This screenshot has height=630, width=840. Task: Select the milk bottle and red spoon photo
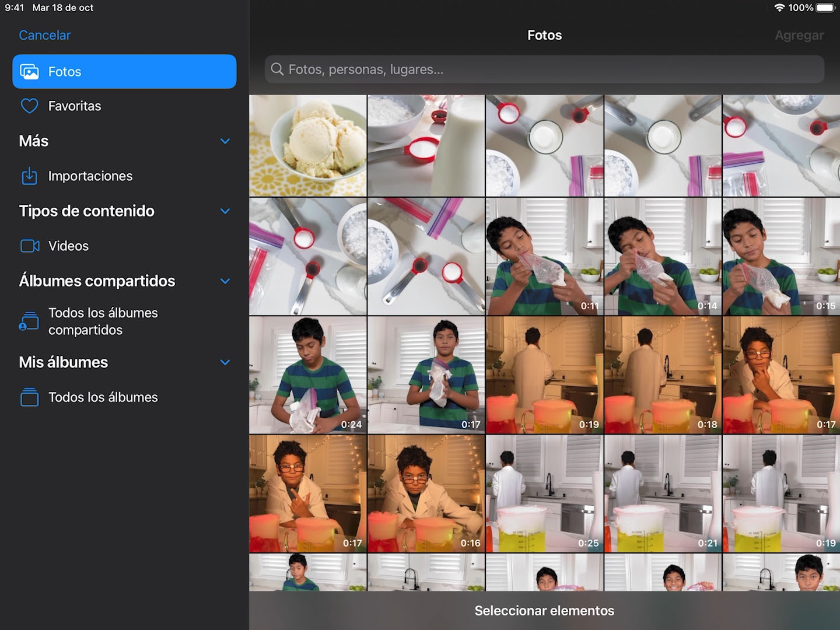[426, 145]
